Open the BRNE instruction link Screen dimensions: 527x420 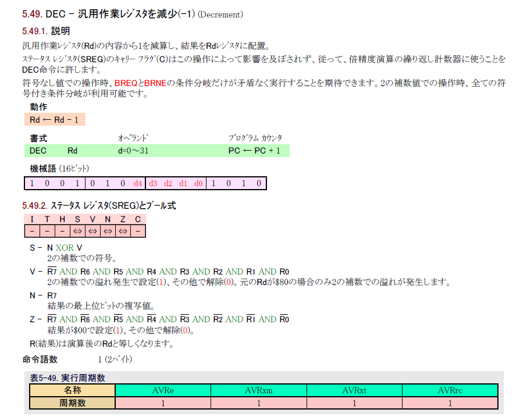(x=155, y=83)
